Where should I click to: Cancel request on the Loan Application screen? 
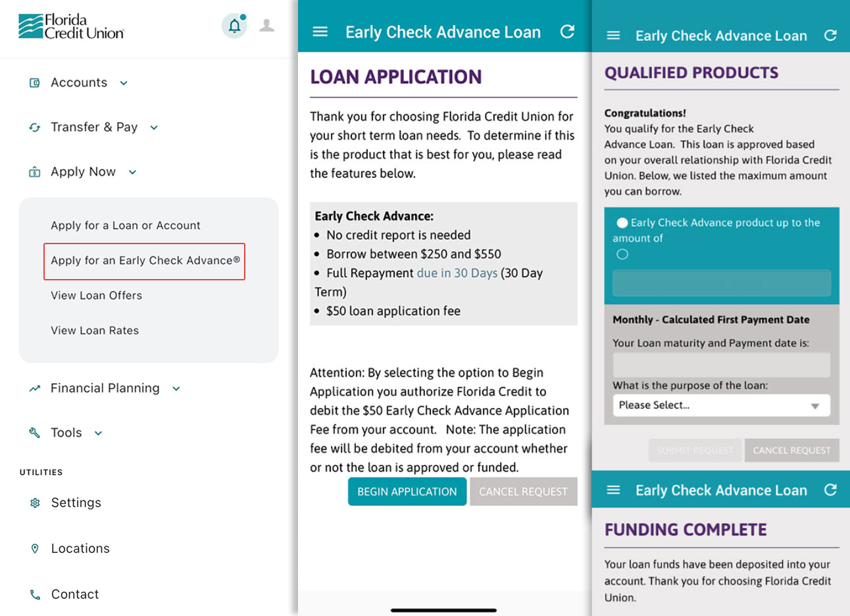[524, 492]
